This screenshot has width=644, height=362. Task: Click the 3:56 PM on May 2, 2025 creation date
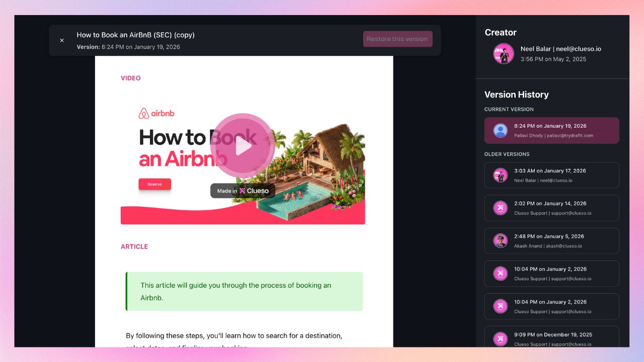point(553,59)
